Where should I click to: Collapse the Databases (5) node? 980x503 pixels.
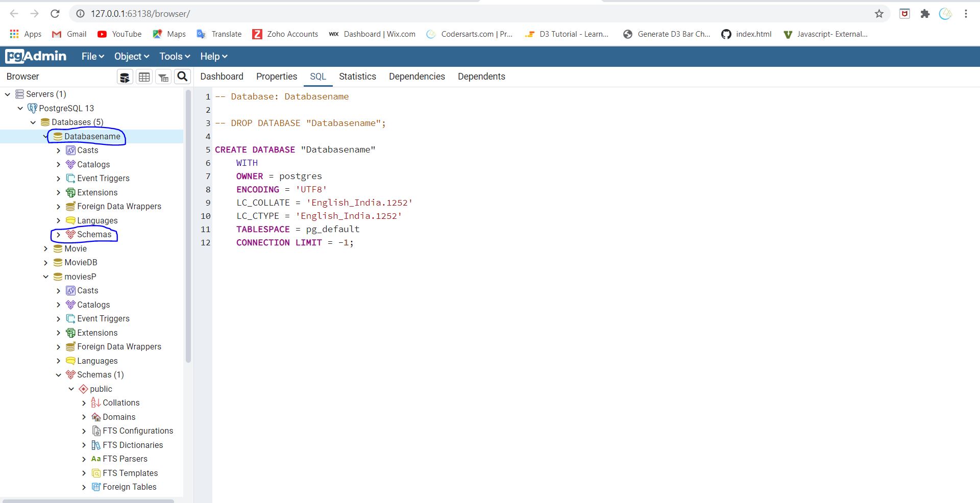pos(33,122)
